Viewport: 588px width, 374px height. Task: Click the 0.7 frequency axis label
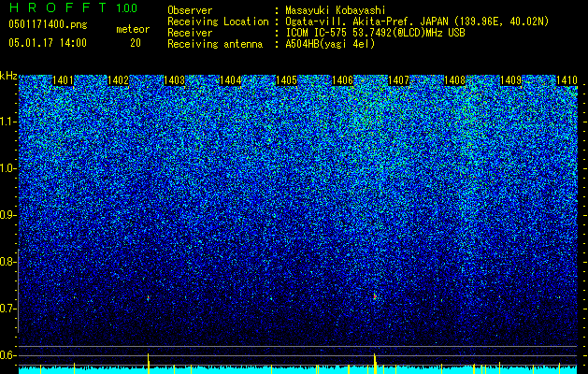(x=8, y=309)
